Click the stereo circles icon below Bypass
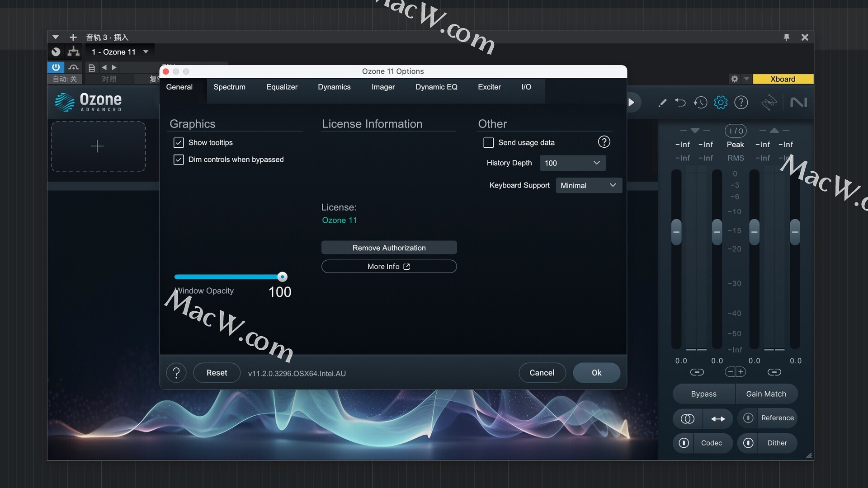Image resolution: width=868 pixels, height=488 pixels. click(x=688, y=419)
